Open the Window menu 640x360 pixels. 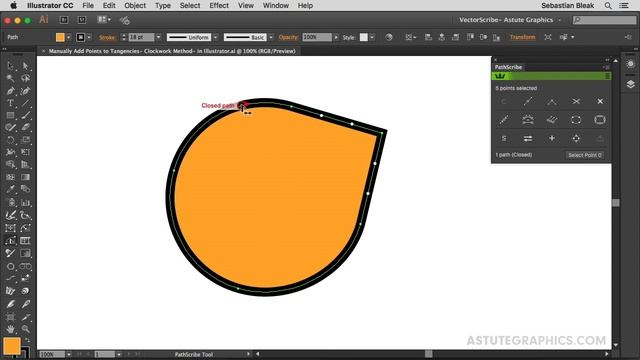(276, 6)
